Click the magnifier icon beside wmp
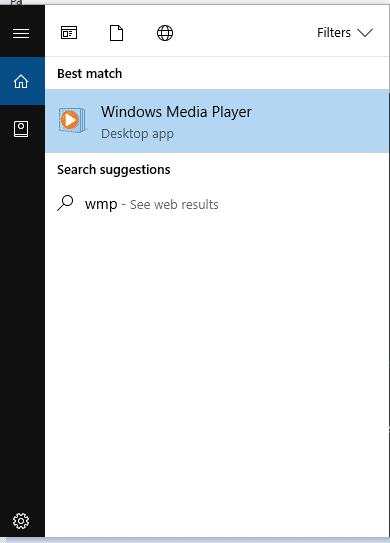Image resolution: width=390 pixels, height=543 pixels. tap(65, 203)
